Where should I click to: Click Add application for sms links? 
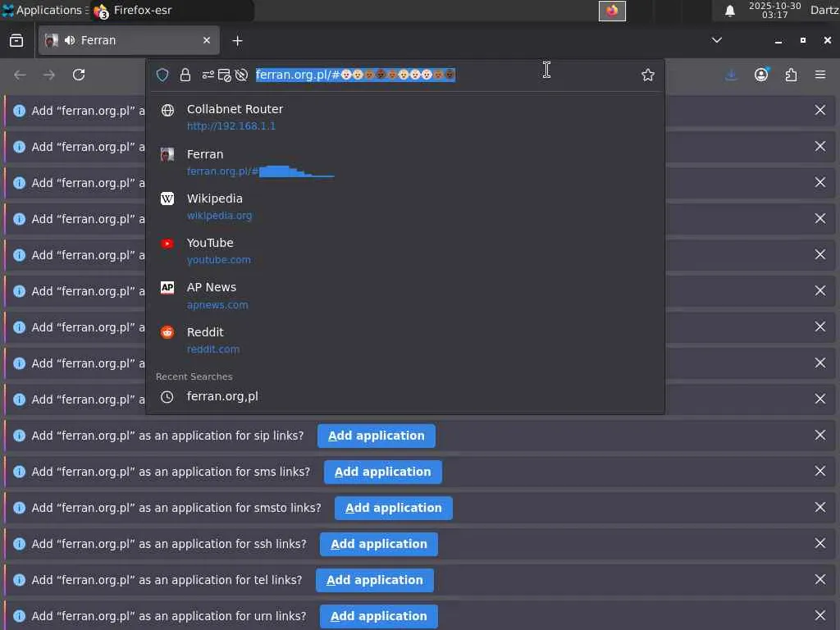point(382,472)
